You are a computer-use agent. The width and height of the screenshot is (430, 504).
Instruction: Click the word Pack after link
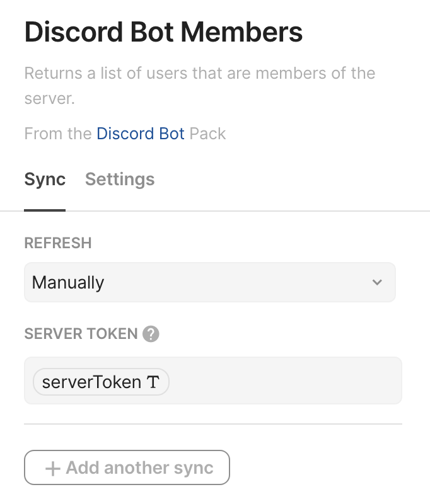click(207, 134)
